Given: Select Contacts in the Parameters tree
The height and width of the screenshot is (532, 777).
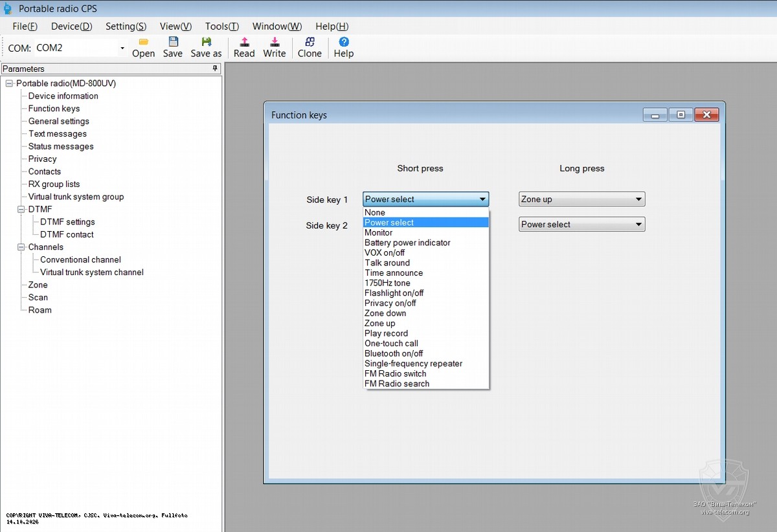Looking at the screenshot, I should (45, 172).
